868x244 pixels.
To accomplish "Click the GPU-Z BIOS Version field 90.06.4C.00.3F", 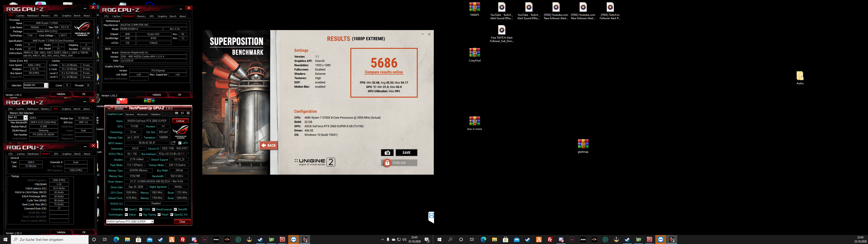I will point(147,143).
